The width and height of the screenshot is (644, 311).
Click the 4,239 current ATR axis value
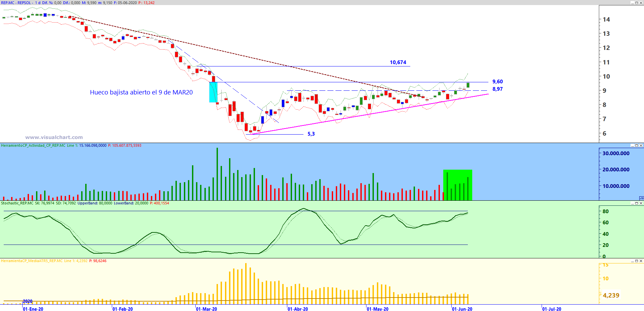point(611,295)
